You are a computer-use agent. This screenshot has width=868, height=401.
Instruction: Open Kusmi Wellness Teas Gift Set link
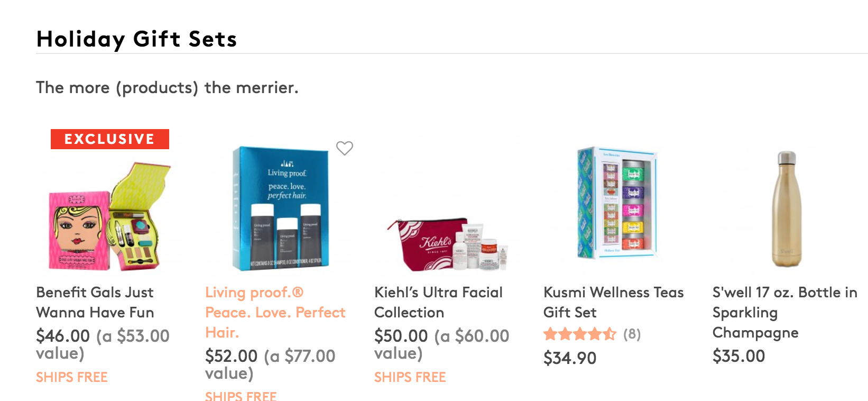tap(613, 302)
